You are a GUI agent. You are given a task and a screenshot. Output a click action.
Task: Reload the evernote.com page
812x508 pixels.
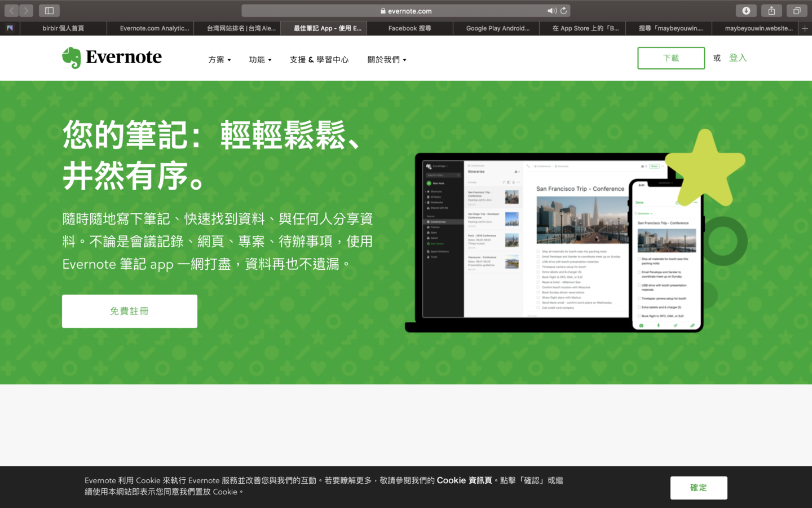563,11
